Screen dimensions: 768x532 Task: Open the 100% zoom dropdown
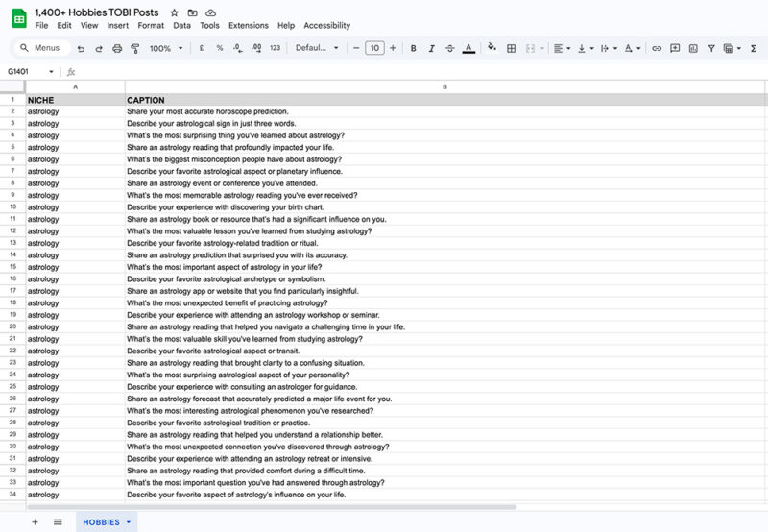click(165, 48)
